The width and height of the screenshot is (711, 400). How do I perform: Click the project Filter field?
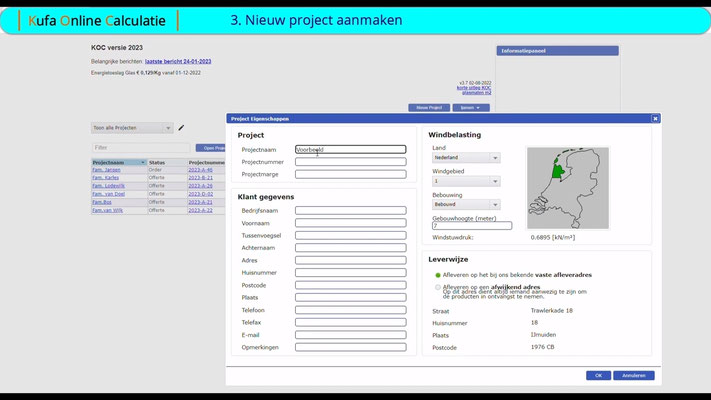tap(141, 148)
